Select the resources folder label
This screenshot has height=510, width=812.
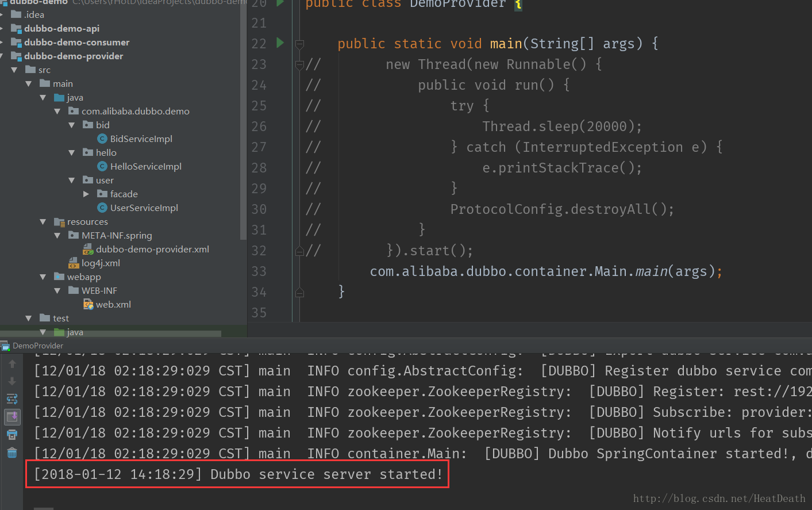click(x=87, y=221)
